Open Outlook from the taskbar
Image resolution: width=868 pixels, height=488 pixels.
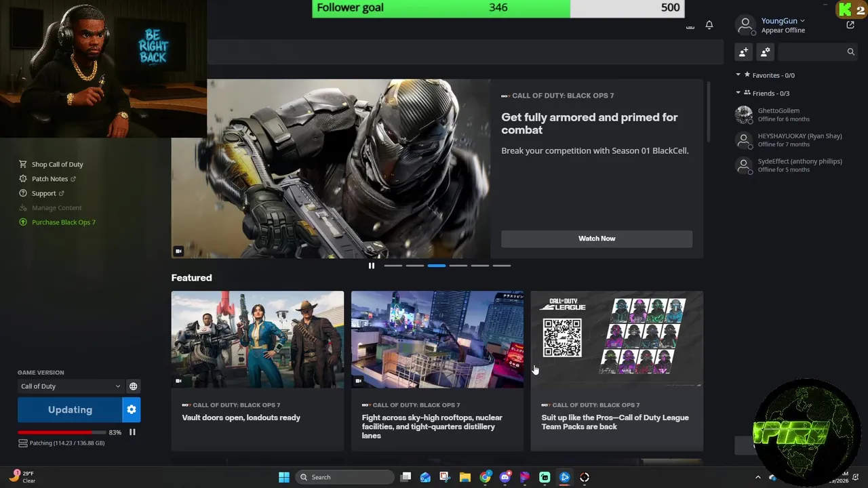coord(425,477)
